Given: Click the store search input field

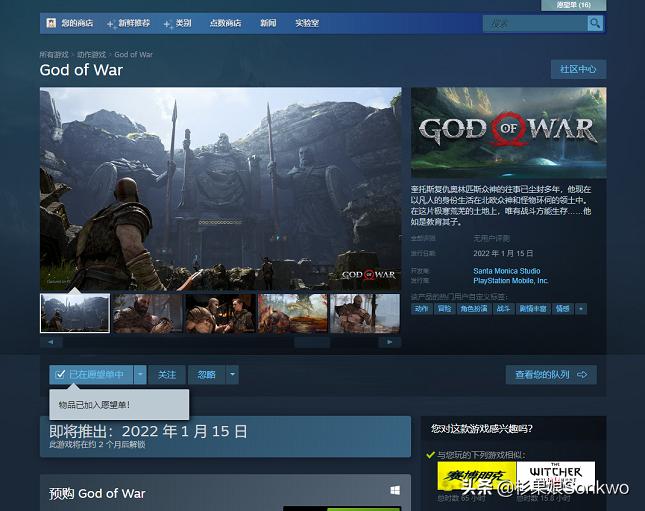Looking at the screenshot, I should click(x=535, y=23).
